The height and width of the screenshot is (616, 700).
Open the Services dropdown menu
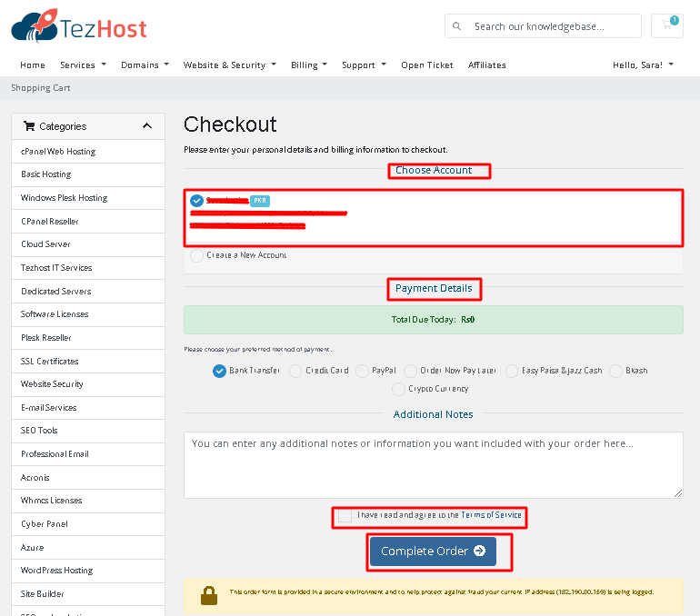83,65
